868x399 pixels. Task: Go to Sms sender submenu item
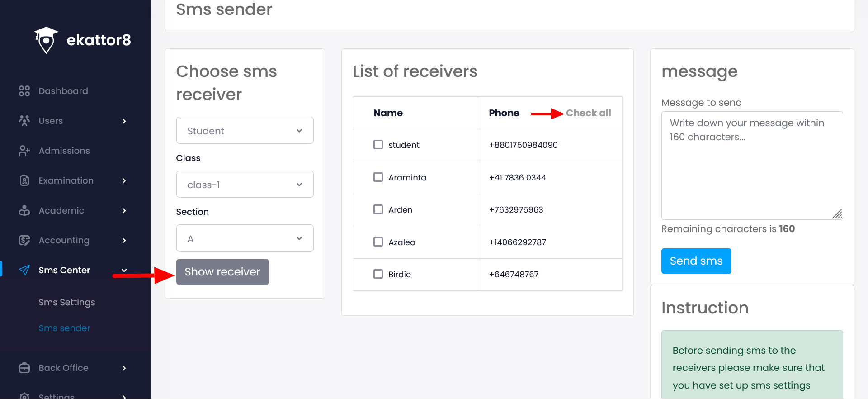pyautogui.click(x=64, y=328)
